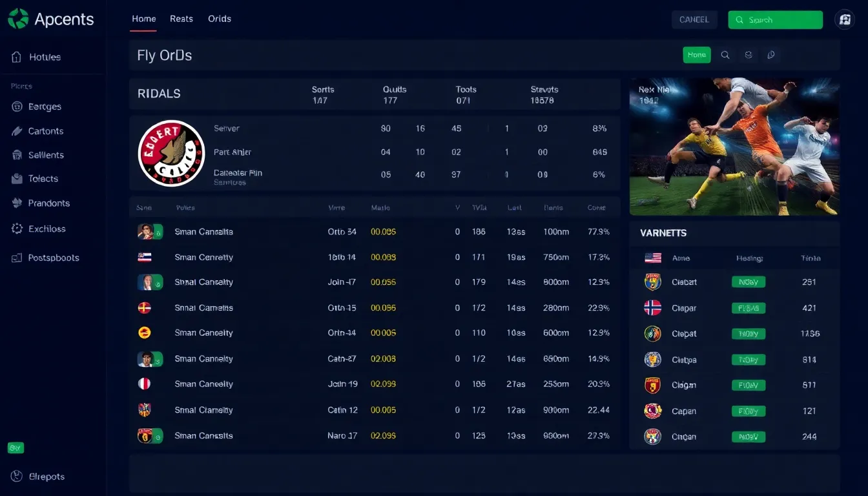This screenshot has height=496, width=868.
Task: Toggle the green status badge for Ciapar
Action: pos(748,308)
